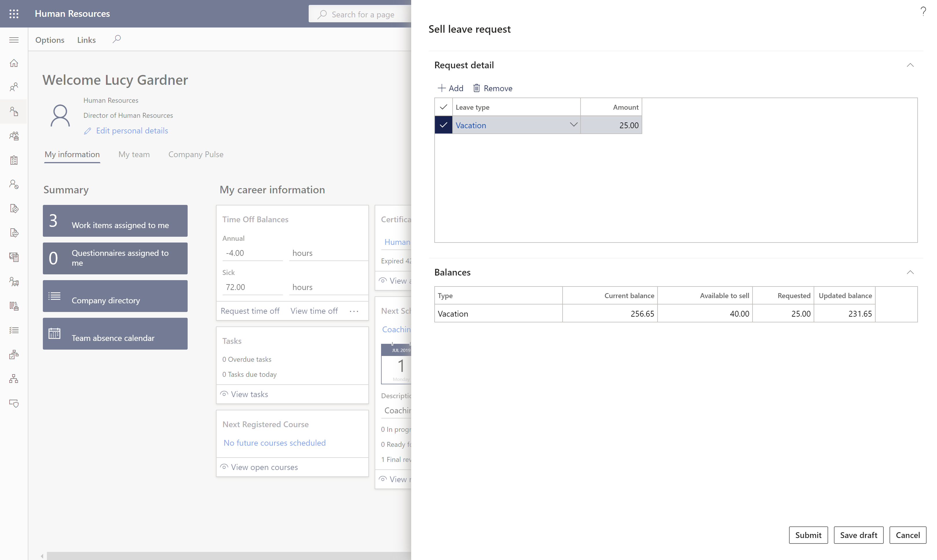Click the View time off link
Screen dimensions: 937x560
(x=314, y=311)
